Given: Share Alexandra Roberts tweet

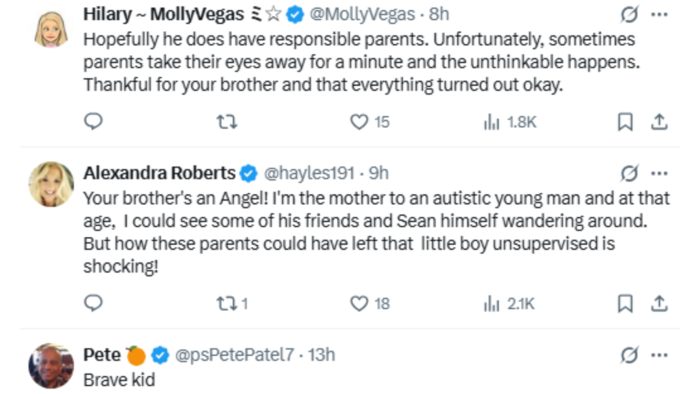Looking at the screenshot, I should 659,304.
